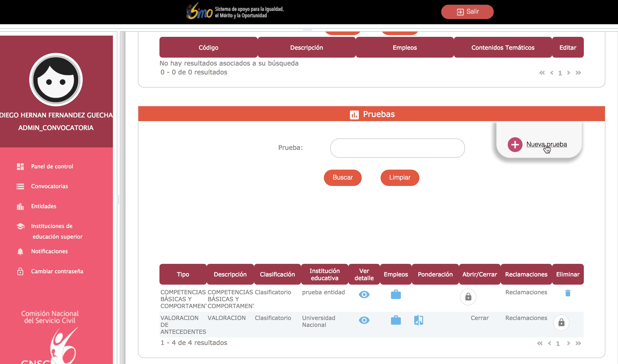Image resolution: width=618 pixels, height=364 pixels.
Task: Go to Convocatorias in sidebar
Action: coord(49,186)
